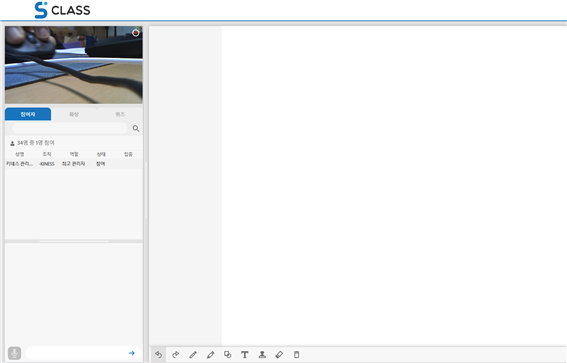Screen dimensions: 567x363
Task: Send chat message with blue arrow
Action: pyautogui.click(x=132, y=353)
